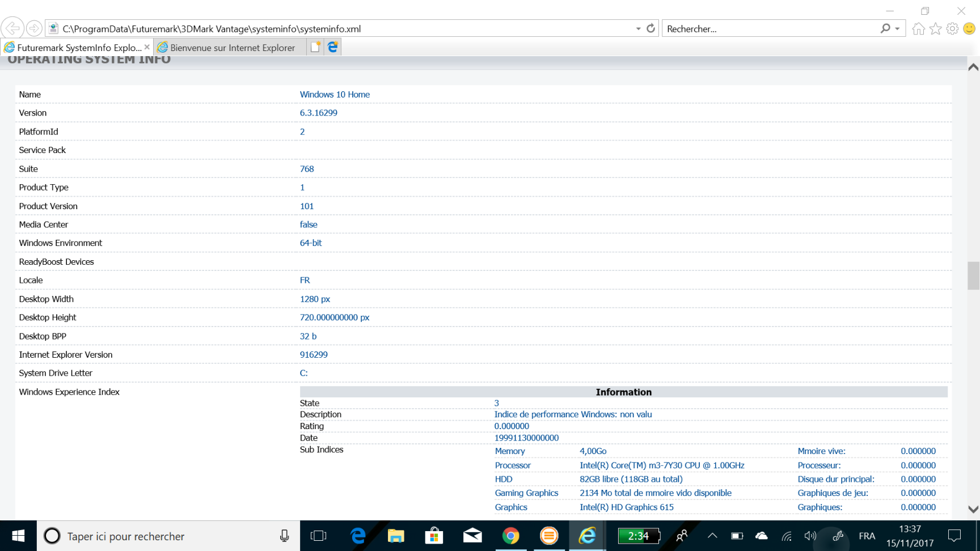The width and height of the screenshot is (980, 551).
Task: Show hidden system tray icons
Action: coord(712,536)
